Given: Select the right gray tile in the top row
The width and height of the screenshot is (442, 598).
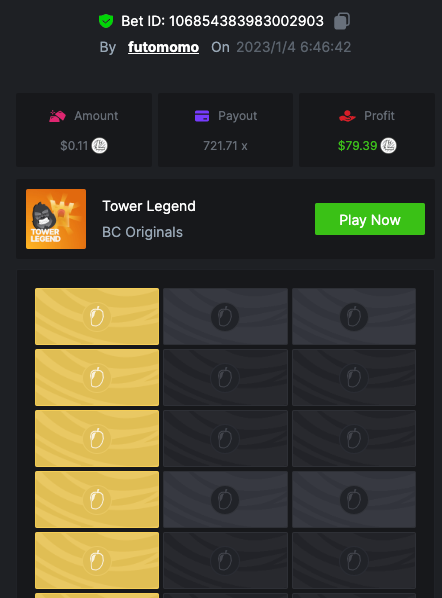Looking at the screenshot, I should [354, 317].
